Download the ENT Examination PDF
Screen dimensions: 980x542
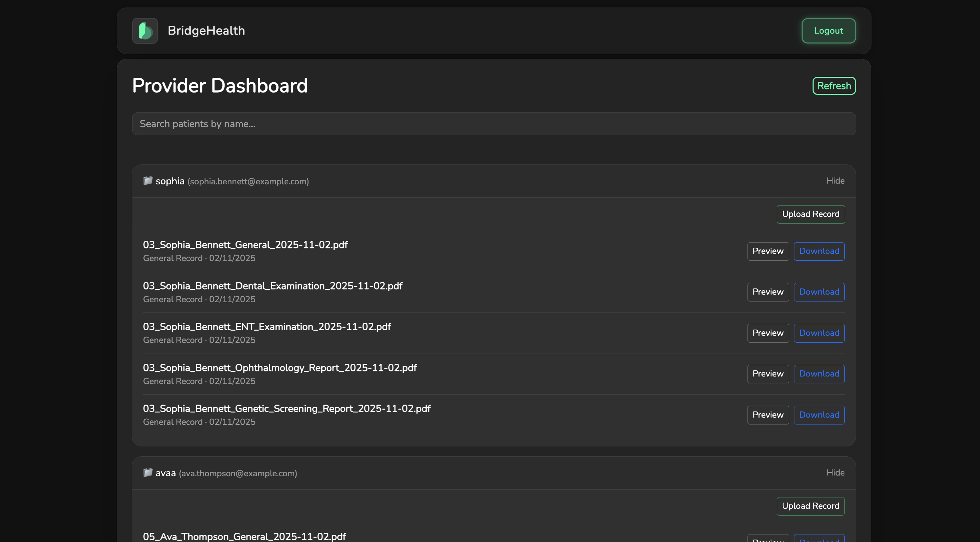pyautogui.click(x=819, y=333)
